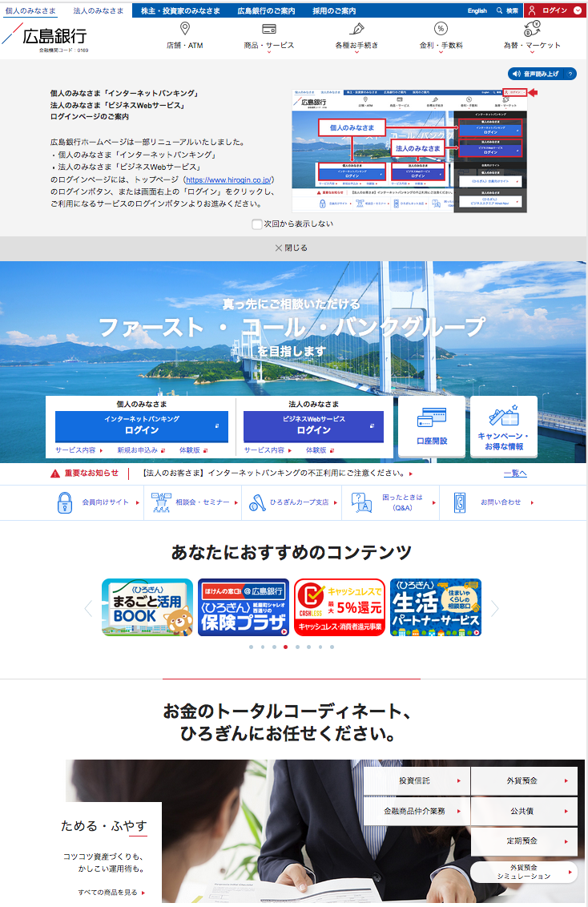This screenshot has width=588, height=907.
Task: Click 新規お申込み link under 個人のみなさま
Action: tap(141, 450)
